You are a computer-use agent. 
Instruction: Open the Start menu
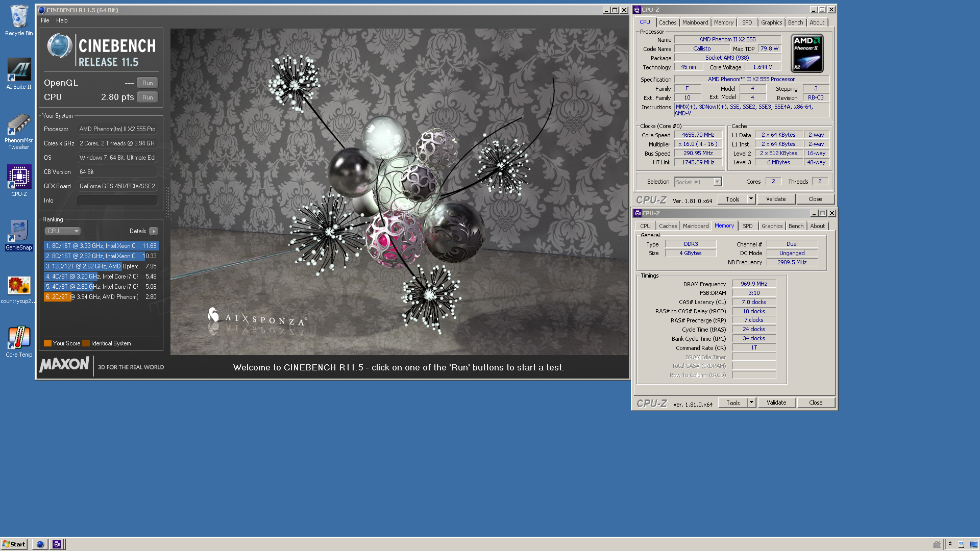point(14,544)
